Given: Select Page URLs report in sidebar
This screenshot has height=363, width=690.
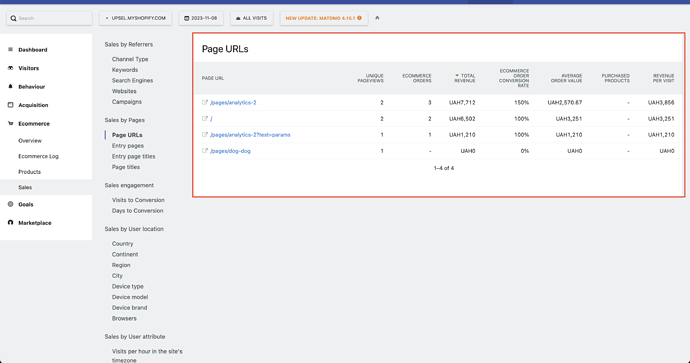Looking at the screenshot, I should [127, 135].
